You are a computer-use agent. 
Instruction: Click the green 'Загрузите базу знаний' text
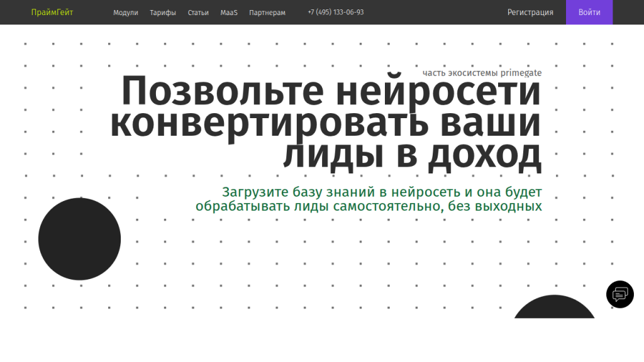tap(382, 192)
